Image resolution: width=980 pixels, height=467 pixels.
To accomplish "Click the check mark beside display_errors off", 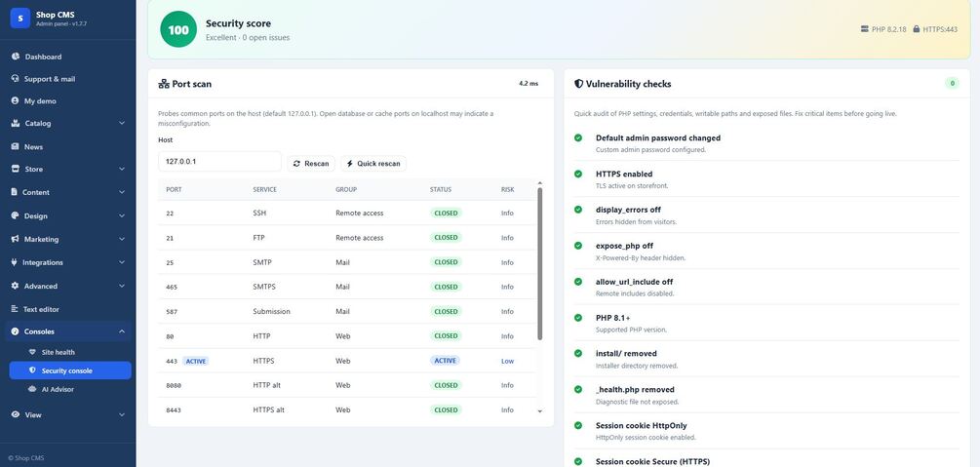I will pos(578,210).
